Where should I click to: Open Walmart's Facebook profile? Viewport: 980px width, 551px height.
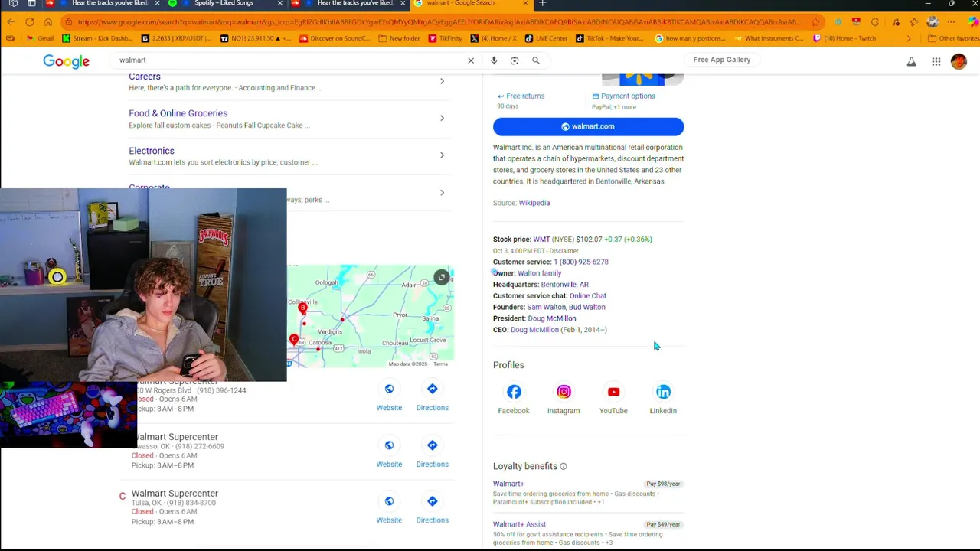[514, 399]
